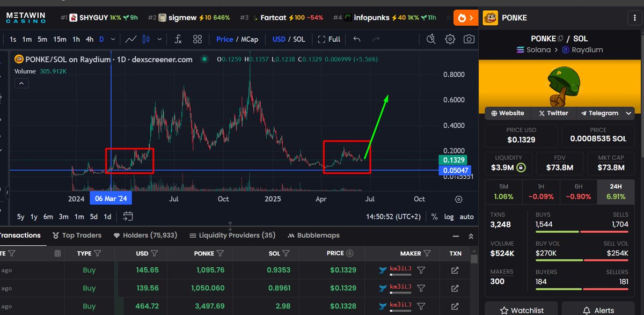Click the liquidity lock icon
Image resolution: width=644 pixels, height=315 pixels.
coord(521,168)
